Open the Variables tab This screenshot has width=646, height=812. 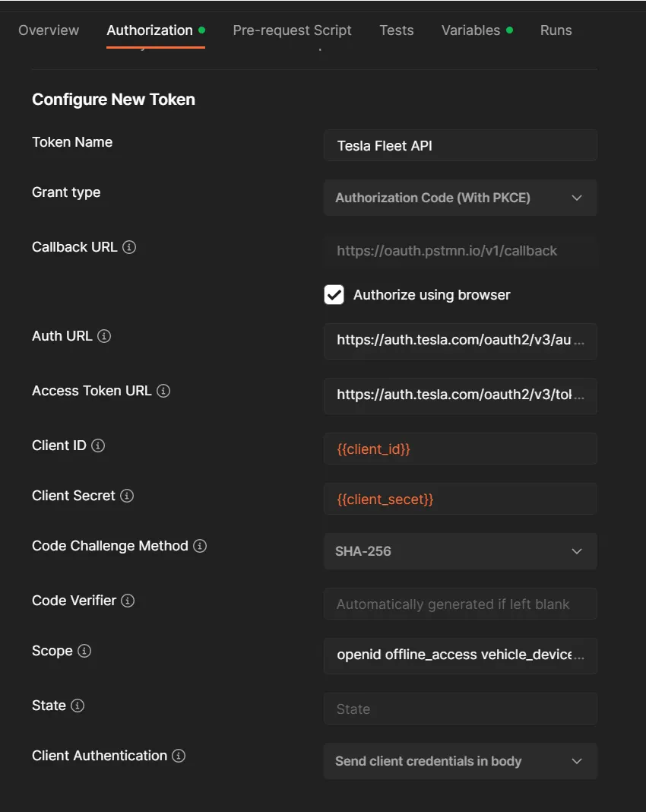coord(471,30)
